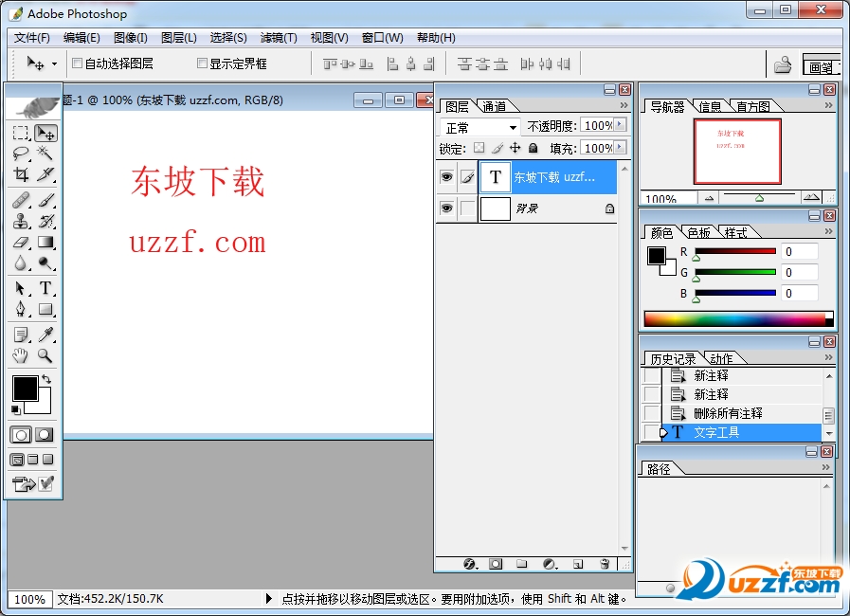Switch to the 动作 tab
This screenshot has height=616, width=850.
tap(721, 359)
